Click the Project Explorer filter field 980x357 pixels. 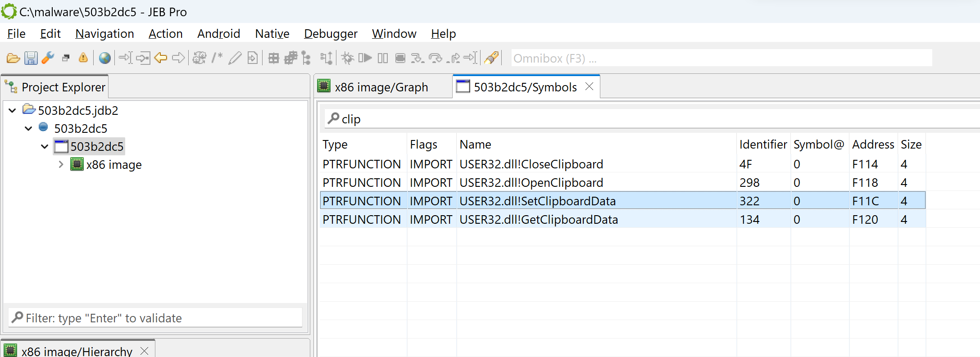coord(155,318)
